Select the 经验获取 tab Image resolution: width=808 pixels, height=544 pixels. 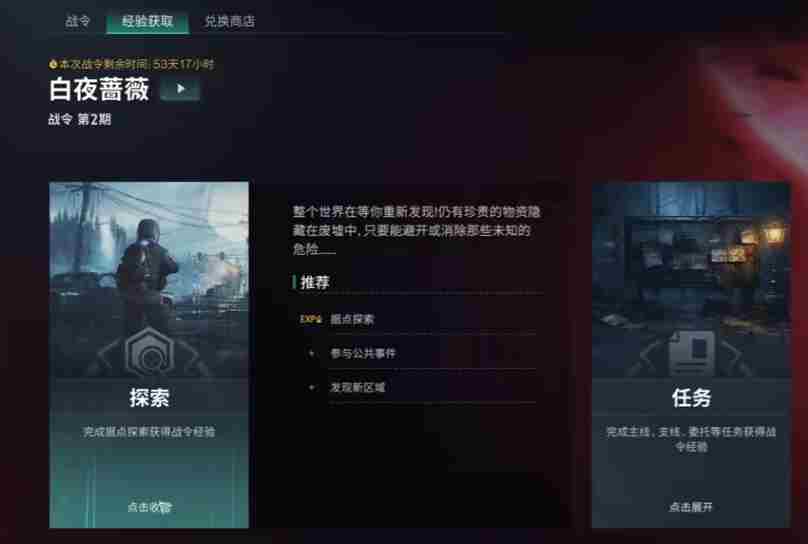pyautogui.click(x=147, y=21)
